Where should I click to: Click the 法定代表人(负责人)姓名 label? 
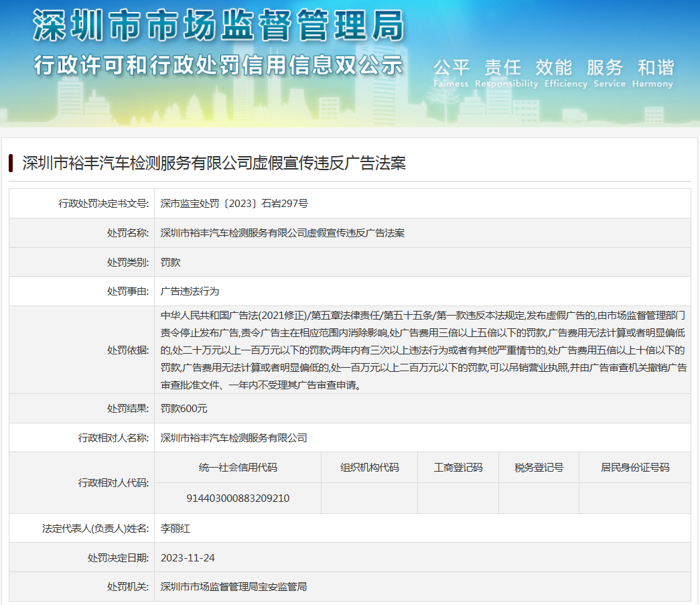pos(96,529)
